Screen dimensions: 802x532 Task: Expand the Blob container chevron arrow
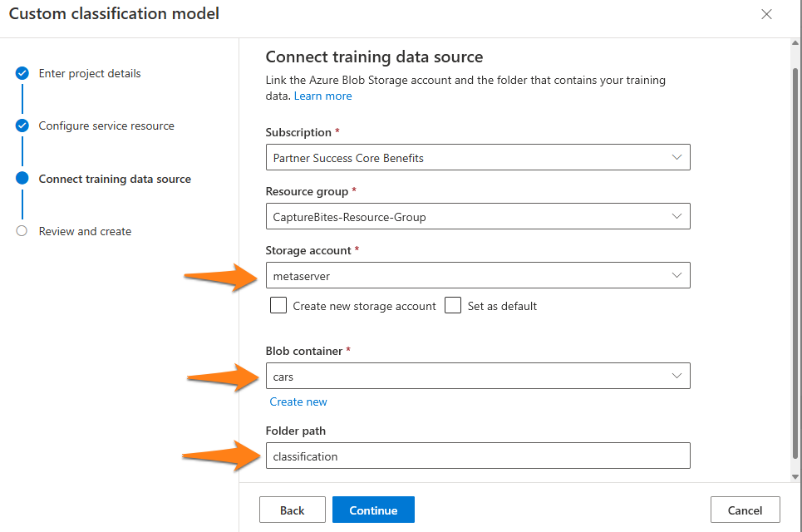click(x=677, y=376)
